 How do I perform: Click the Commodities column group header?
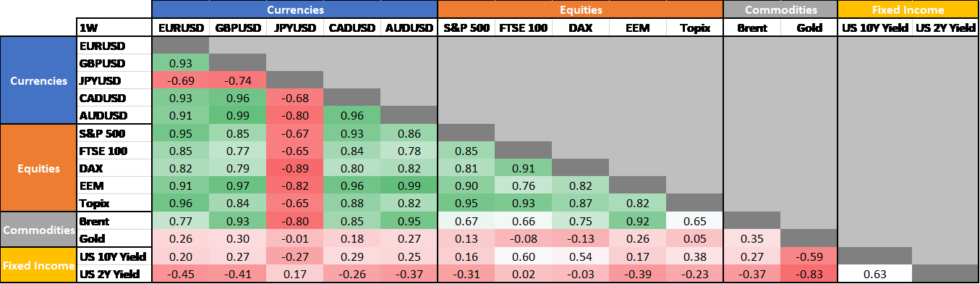click(780, 9)
